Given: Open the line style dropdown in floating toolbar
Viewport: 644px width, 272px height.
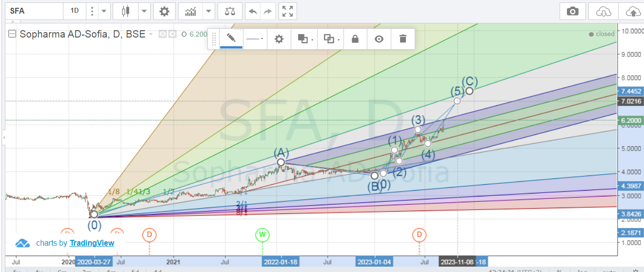Looking at the screenshot, I should pos(255,39).
